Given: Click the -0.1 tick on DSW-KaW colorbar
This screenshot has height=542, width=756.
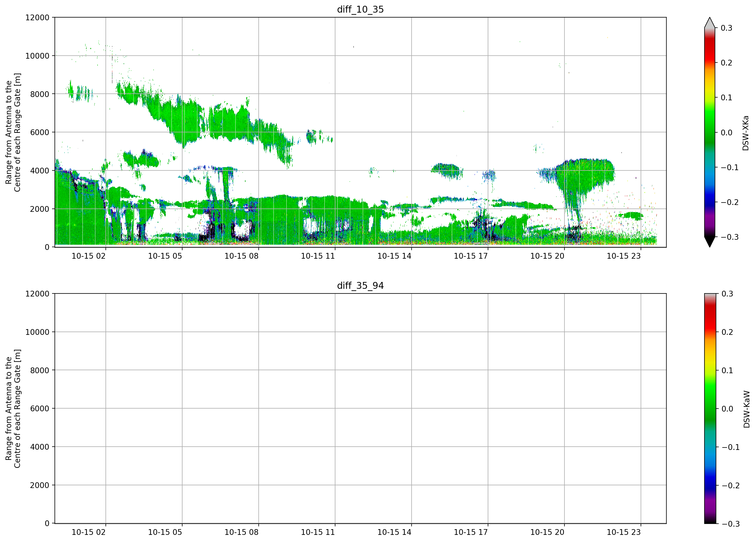Looking at the screenshot, I should click(730, 447).
